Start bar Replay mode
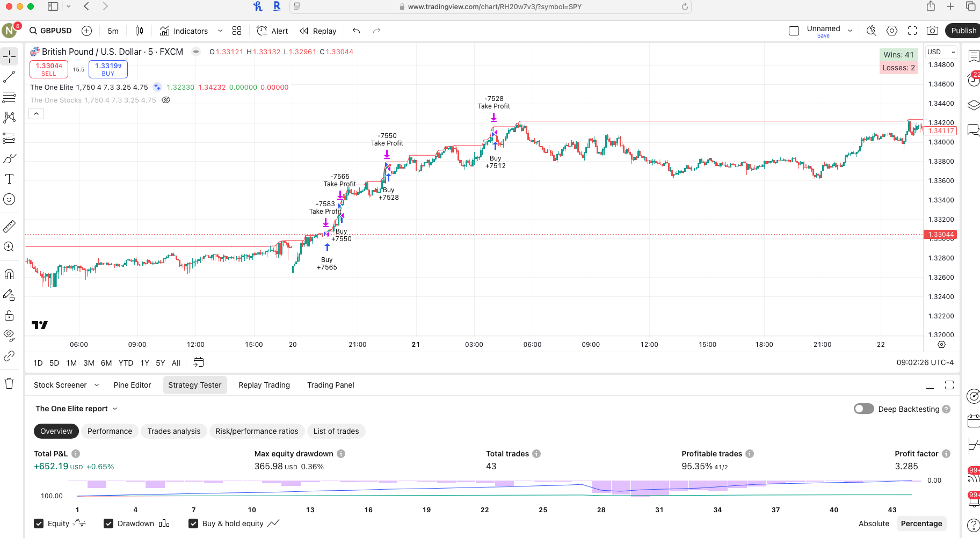 click(318, 31)
